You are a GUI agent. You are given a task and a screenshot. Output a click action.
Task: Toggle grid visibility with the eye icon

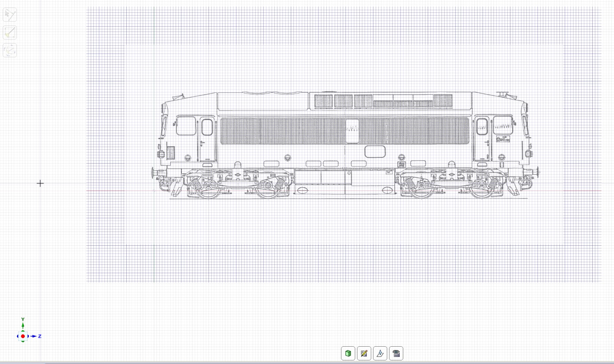click(x=396, y=353)
